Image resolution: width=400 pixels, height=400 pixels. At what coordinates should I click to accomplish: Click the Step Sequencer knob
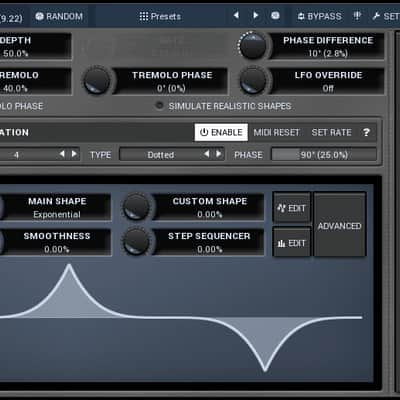coord(136,241)
